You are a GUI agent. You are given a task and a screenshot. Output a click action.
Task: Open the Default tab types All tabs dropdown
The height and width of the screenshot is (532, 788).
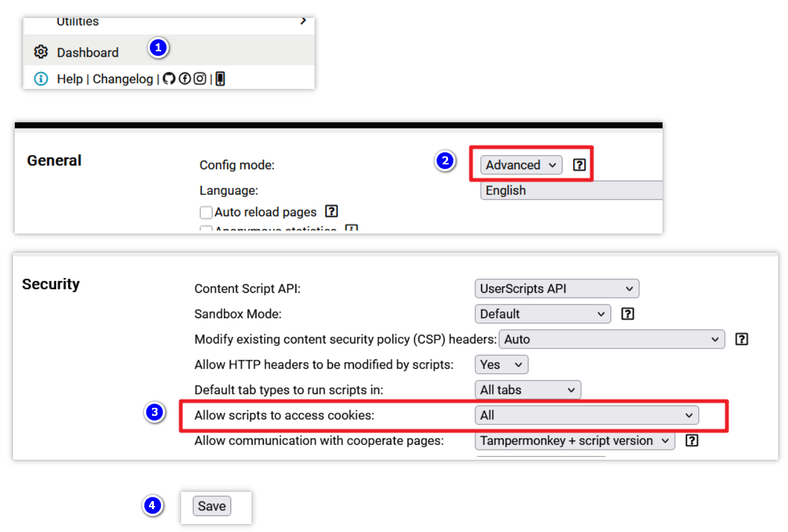[x=528, y=390]
